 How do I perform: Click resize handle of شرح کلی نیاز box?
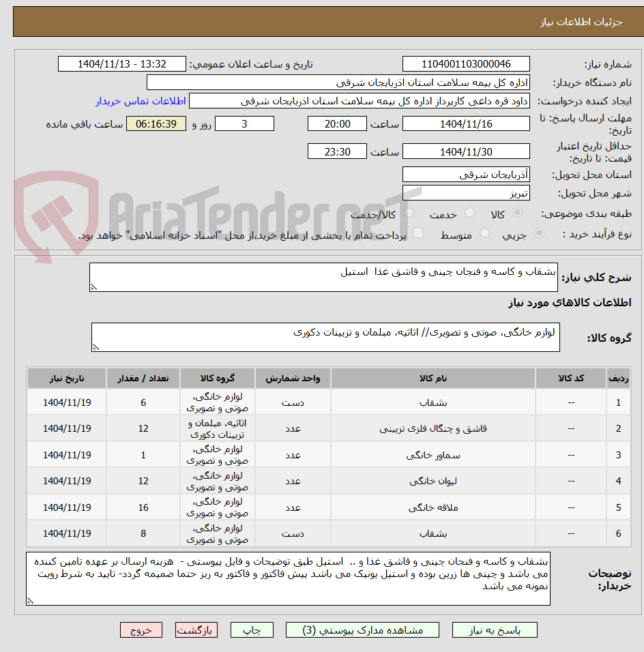click(93, 287)
